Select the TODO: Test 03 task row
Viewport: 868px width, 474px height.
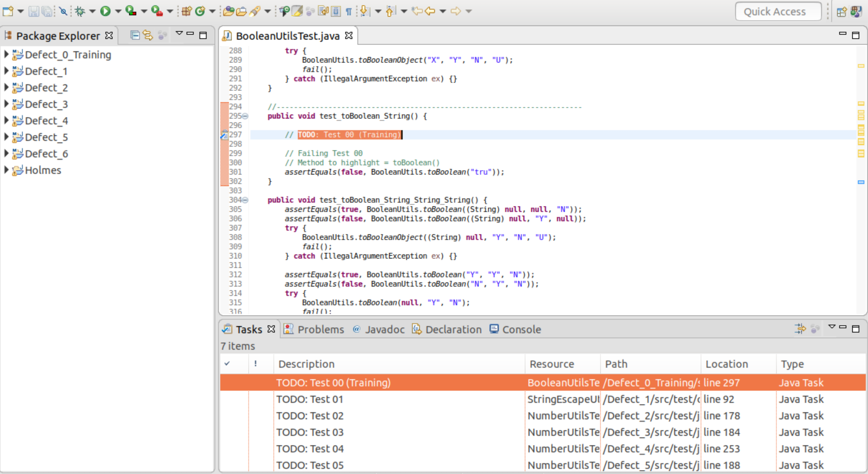pos(310,432)
